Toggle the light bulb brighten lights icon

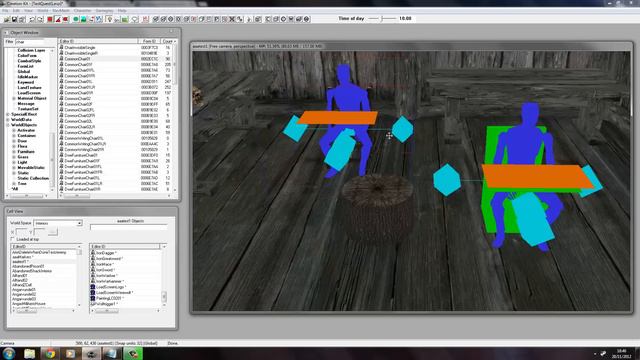point(109,19)
